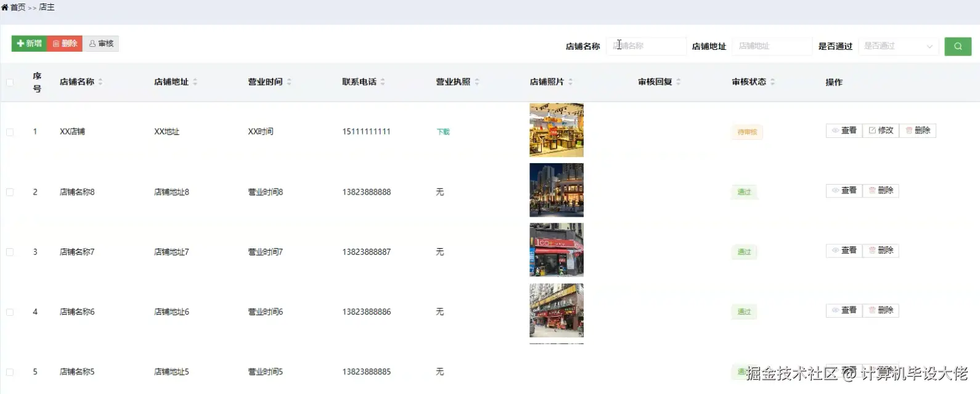Click the 通过 status tag for 店铺名称7

pos(745,252)
